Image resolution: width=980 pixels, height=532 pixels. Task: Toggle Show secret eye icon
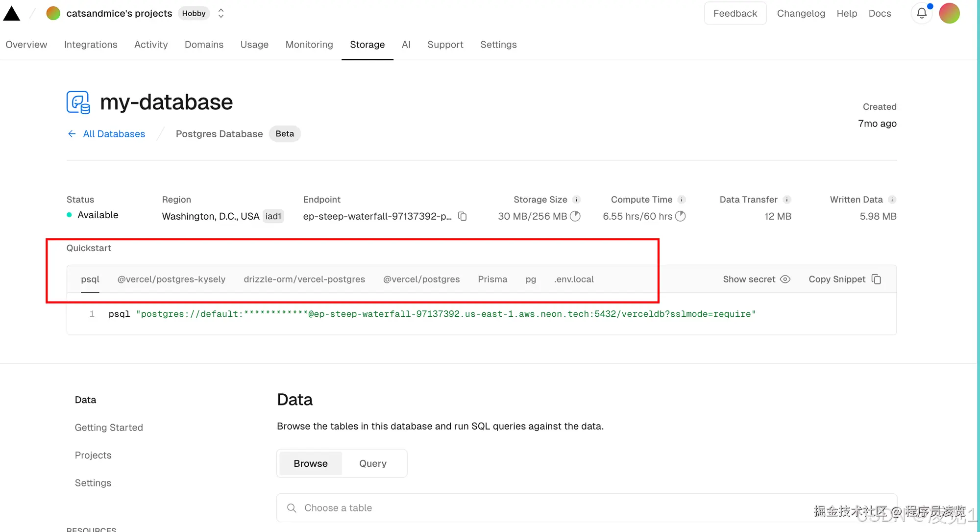785,279
